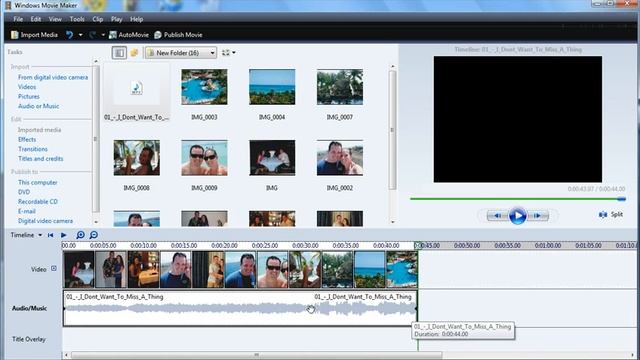Open Titles and credits link

(x=40, y=159)
